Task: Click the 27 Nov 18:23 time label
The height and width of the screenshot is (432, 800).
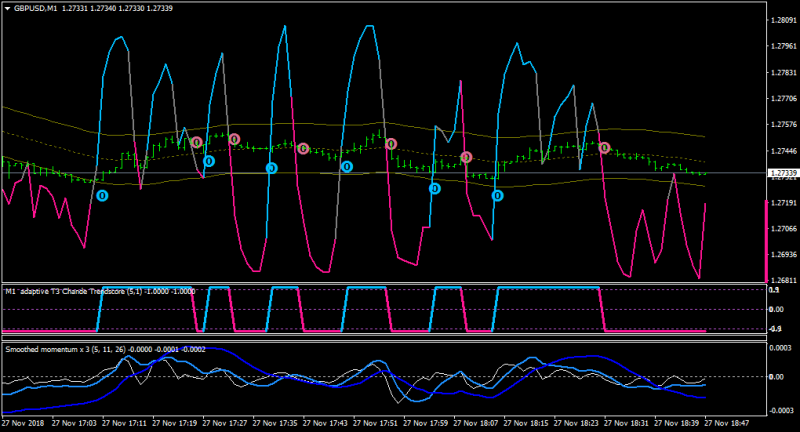Action: pyautogui.click(x=576, y=423)
